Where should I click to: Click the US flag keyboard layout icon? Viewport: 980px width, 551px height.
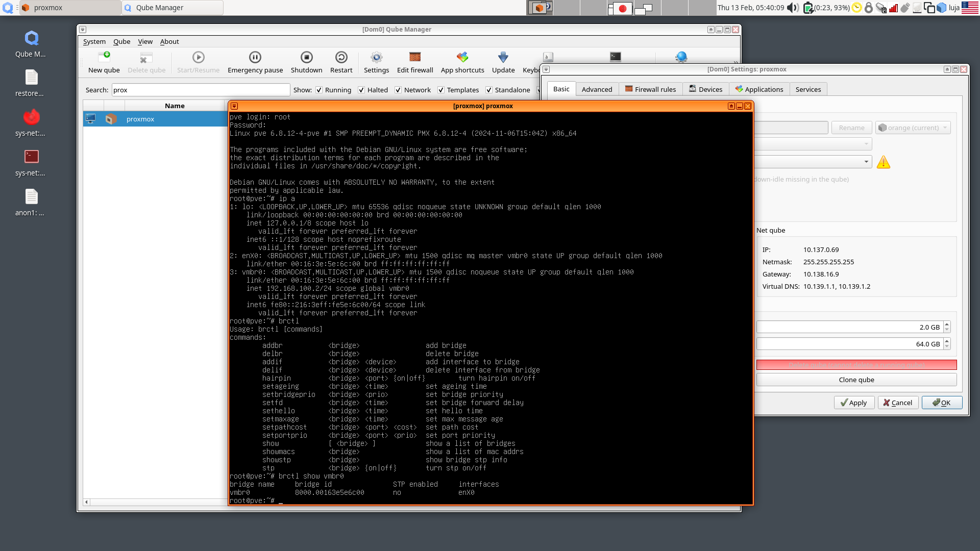click(x=970, y=8)
